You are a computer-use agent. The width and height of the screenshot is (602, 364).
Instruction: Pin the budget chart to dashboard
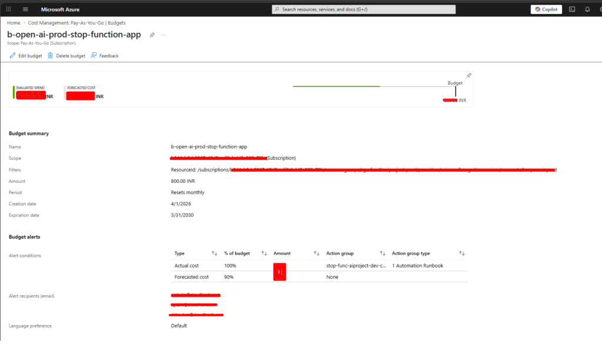tap(469, 75)
